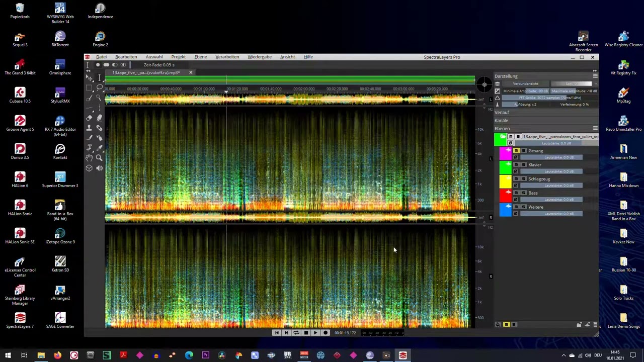This screenshot has width=644, height=362.
Task: Select the Zoom magnifier tool
Action: point(99,158)
